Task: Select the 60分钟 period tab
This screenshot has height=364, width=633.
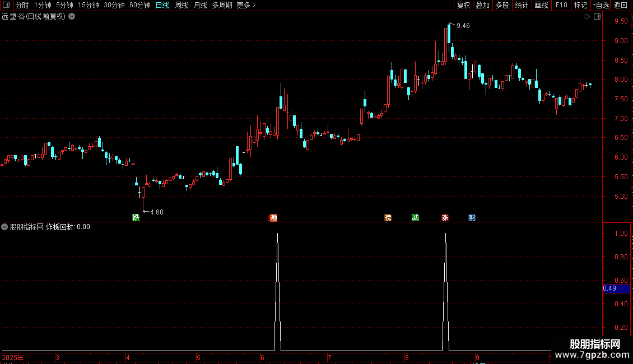Action: pyautogui.click(x=140, y=5)
